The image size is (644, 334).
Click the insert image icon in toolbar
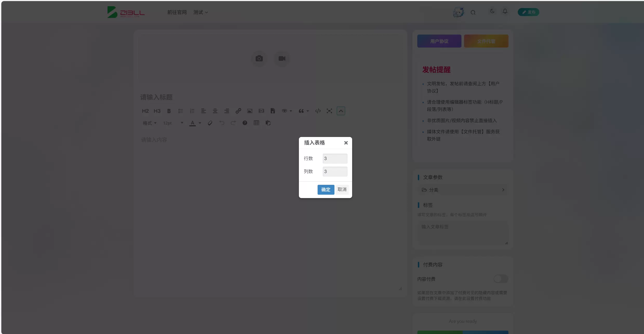coord(250,111)
